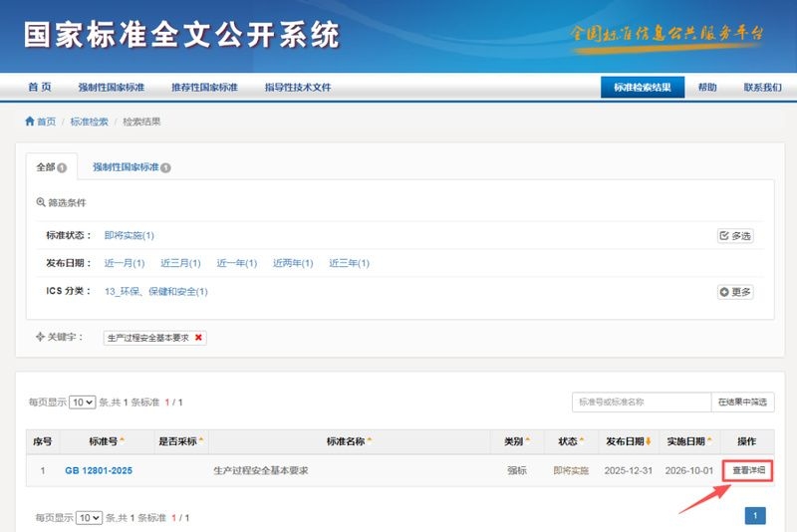The height and width of the screenshot is (532, 797).
Task: Click the magnifier icon beside 筛选条件
Action: click(41, 202)
